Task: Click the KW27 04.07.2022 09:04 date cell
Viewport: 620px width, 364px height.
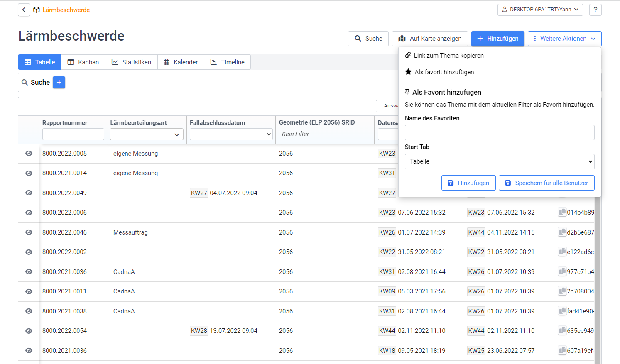Action: click(224, 193)
